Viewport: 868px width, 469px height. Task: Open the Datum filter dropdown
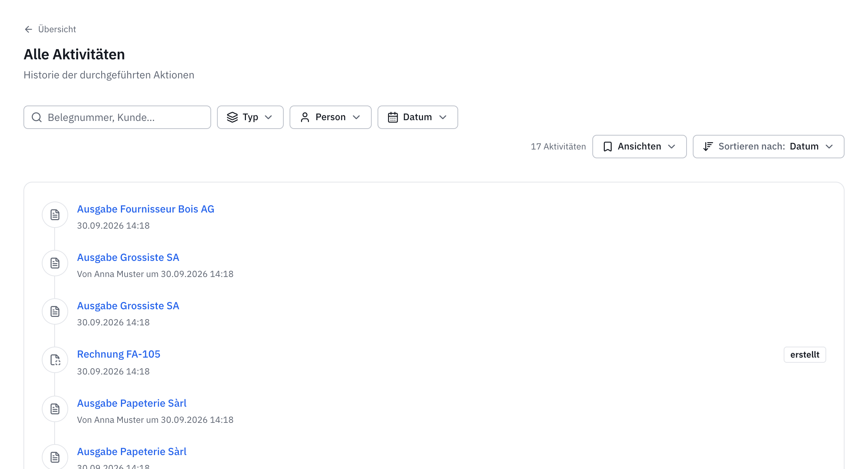click(418, 117)
